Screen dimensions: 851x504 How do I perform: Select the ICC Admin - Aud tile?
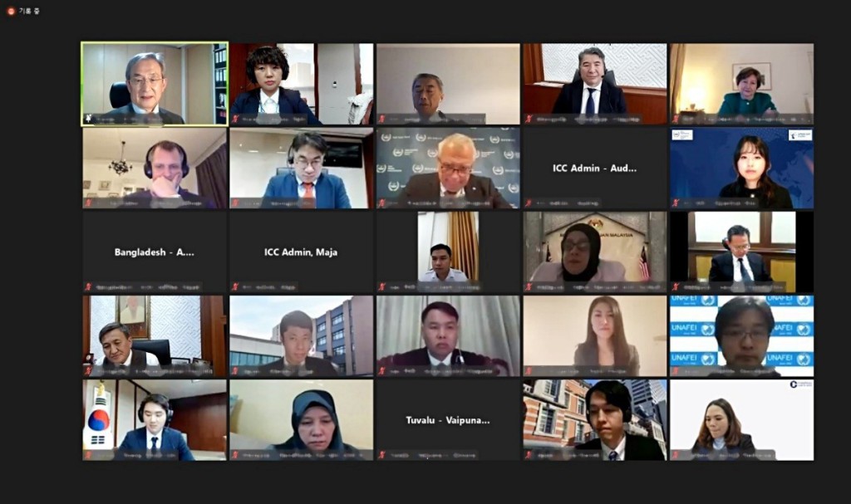point(595,169)
